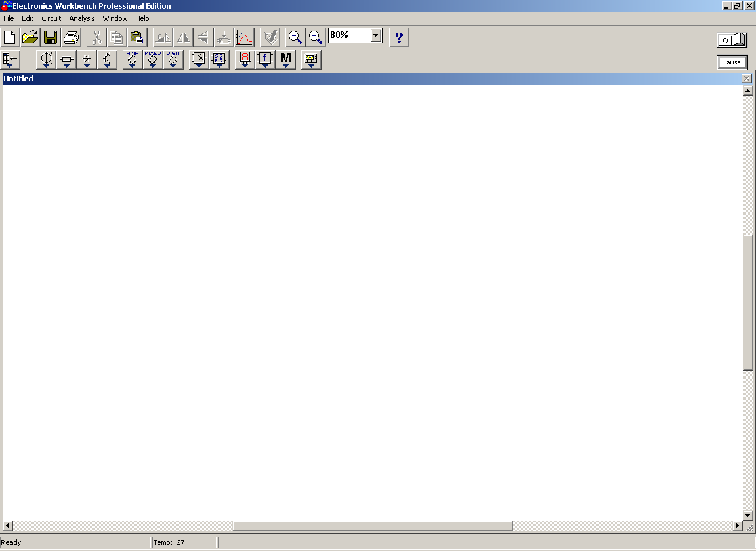Open component properties icon
This screenshot has width=756, height=551.
270,37
